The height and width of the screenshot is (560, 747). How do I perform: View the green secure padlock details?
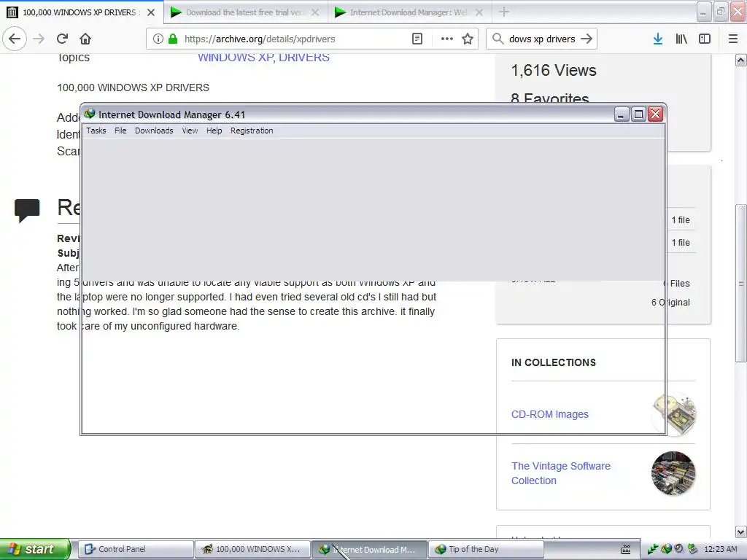point(173,39)
